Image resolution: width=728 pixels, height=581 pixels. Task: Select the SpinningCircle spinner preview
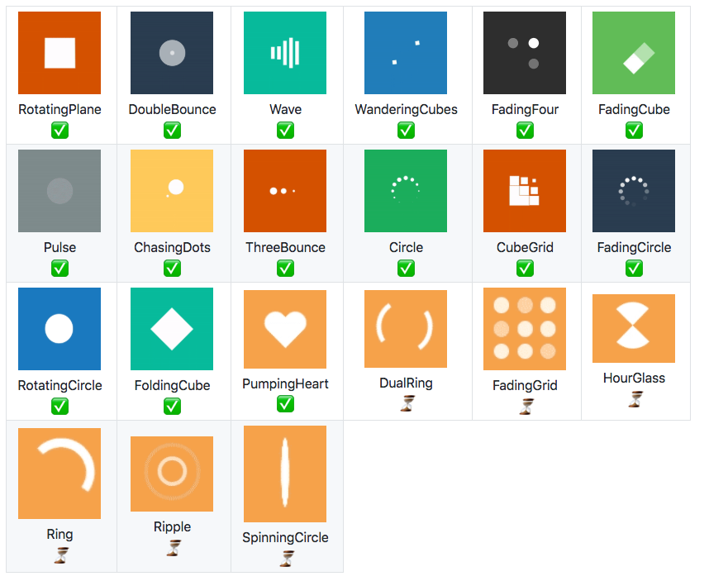[285, 474]
